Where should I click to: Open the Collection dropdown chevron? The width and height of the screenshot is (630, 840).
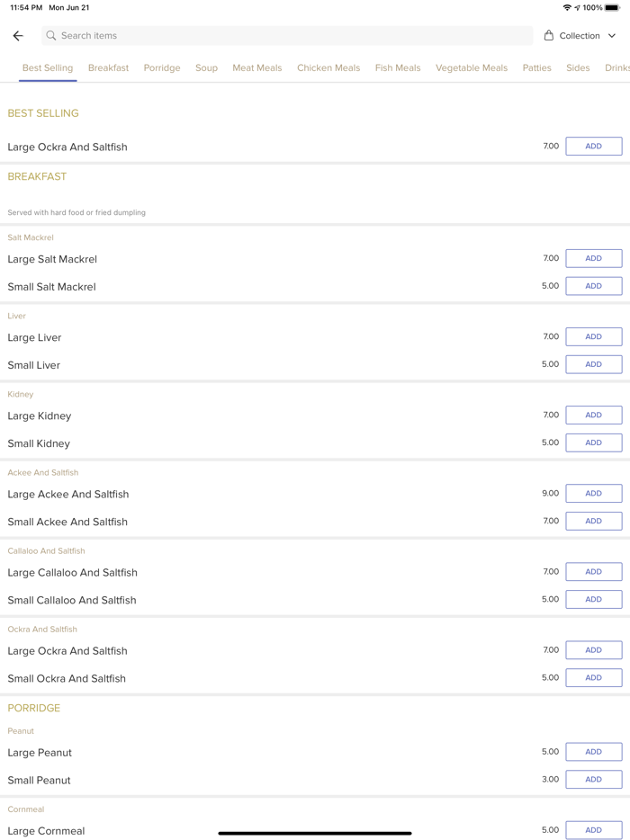pos(612,36)
